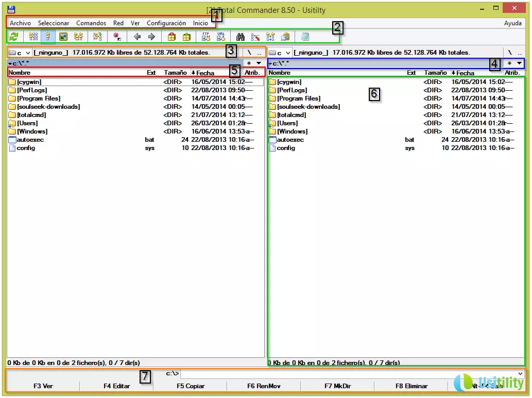532x398 pixels.
Task: Open file search with binoculars icon
Action: [241, 37]
